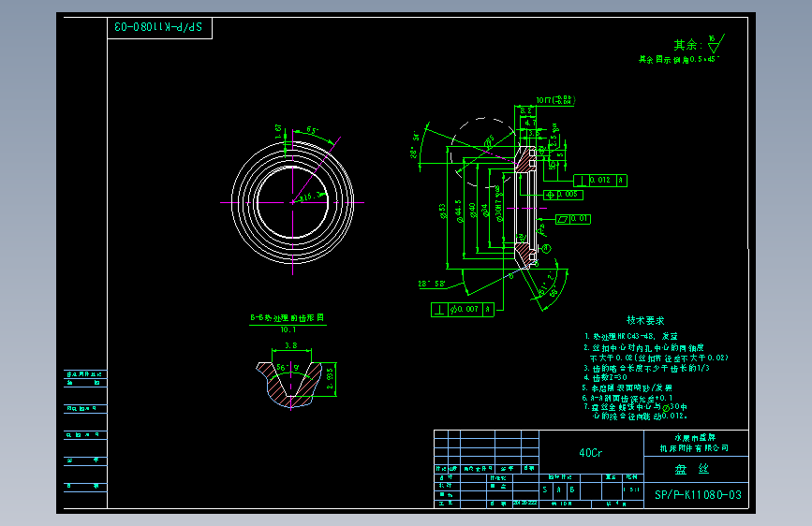Screen dimensions: 812x526
Task: Click technical note 6 about A-A section ±0.1
Action: tap(627, 398)
